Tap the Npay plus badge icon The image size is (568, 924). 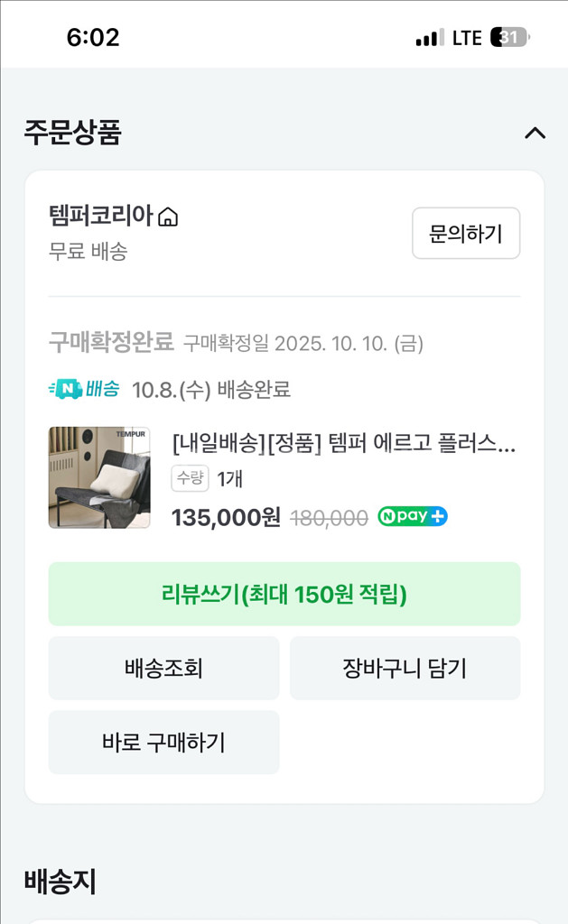coord(413,517)
